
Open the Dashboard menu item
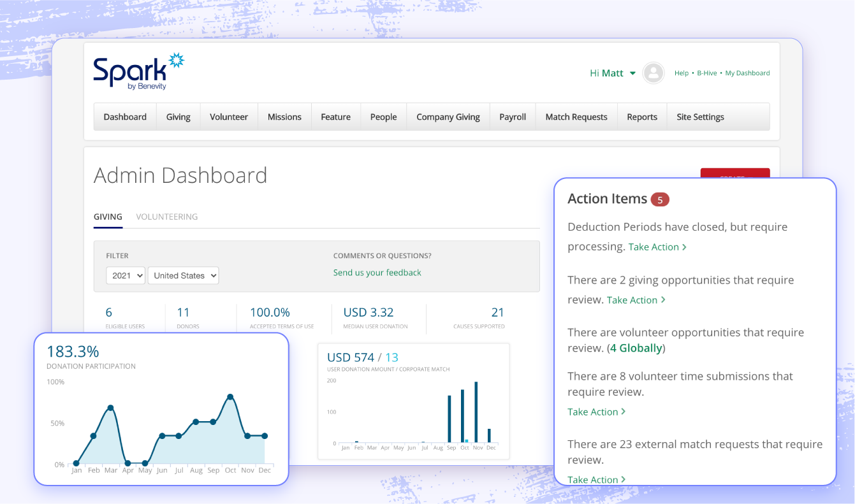[x=125, y=117]
